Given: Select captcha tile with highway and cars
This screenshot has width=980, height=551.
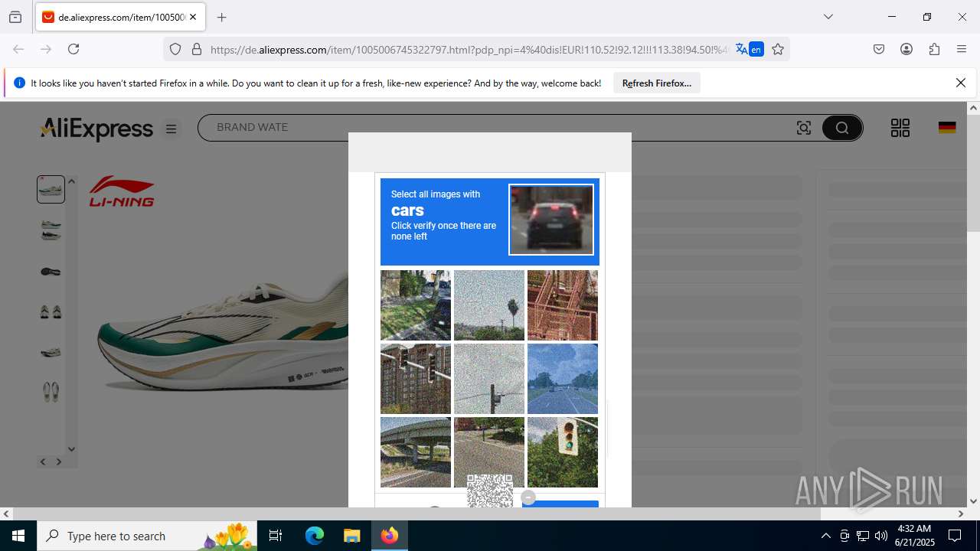Looking at the screenshot, I should point(563,379).
